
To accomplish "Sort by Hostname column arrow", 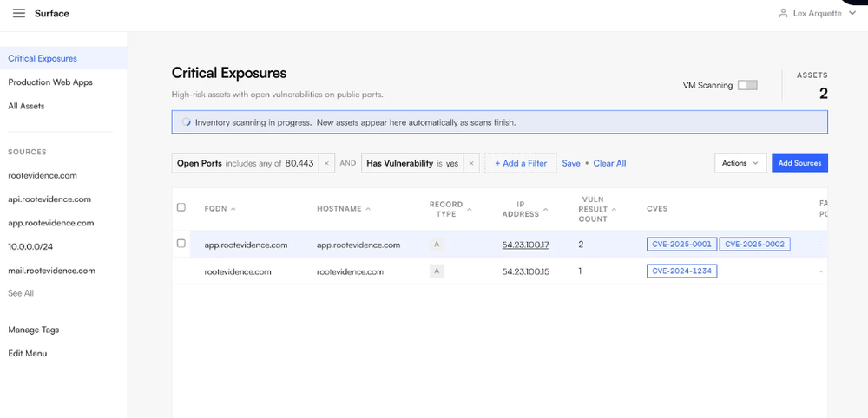I will [x=368, y=209].
